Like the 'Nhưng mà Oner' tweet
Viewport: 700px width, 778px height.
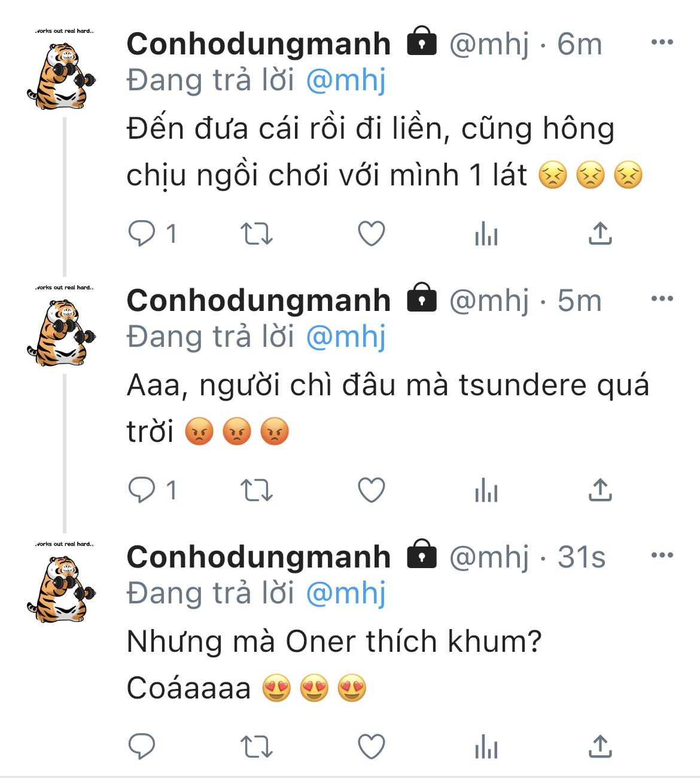click(371, 747)
